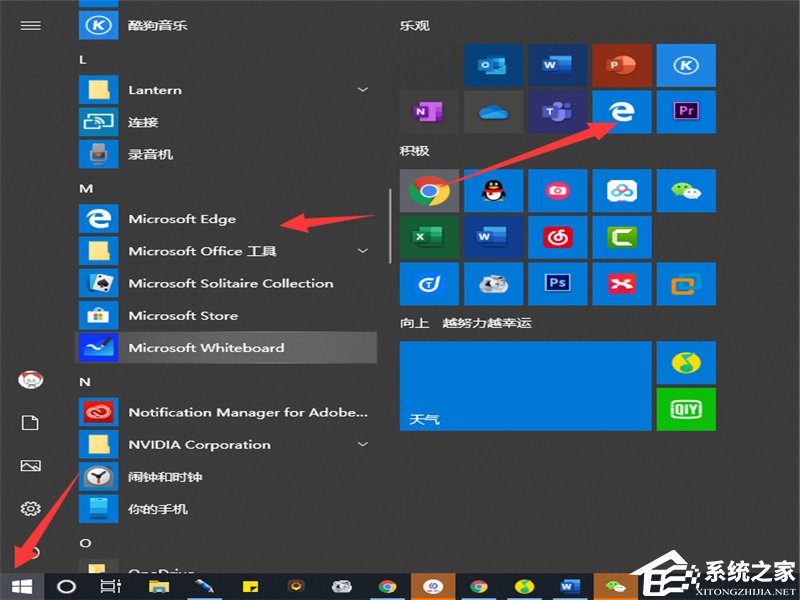Expand the NVIDIA Corporation folder
The width and height of the screenshot is (800, 600).
tap(362, 444)
